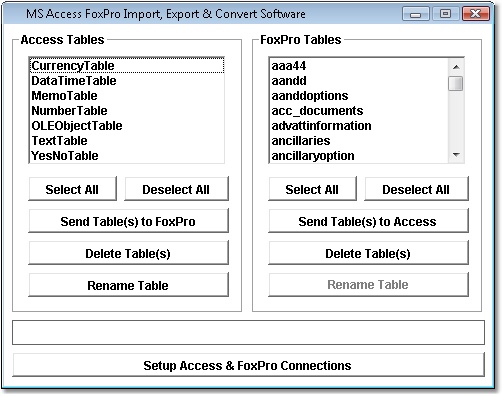Image resolution: width=502 pixels, height=396 pixels.
Task: Click the greyed-out Rename Table button under FoxPro Tables
Action: [x=368, y=285]
